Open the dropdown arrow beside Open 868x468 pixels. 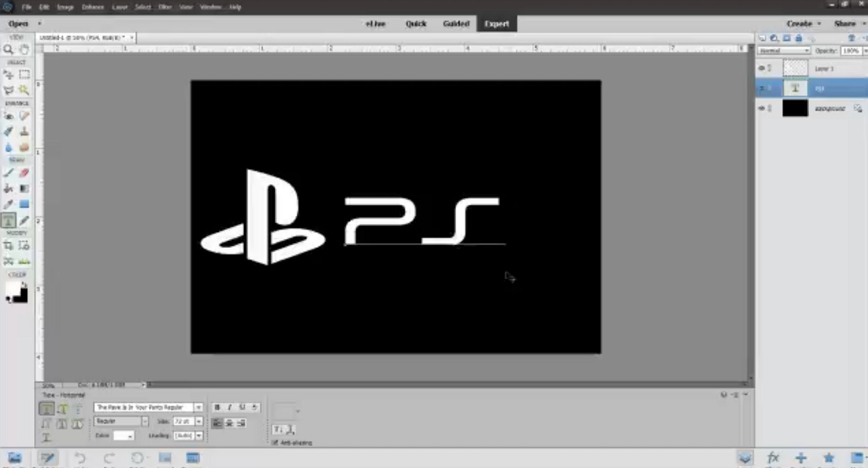39,24
